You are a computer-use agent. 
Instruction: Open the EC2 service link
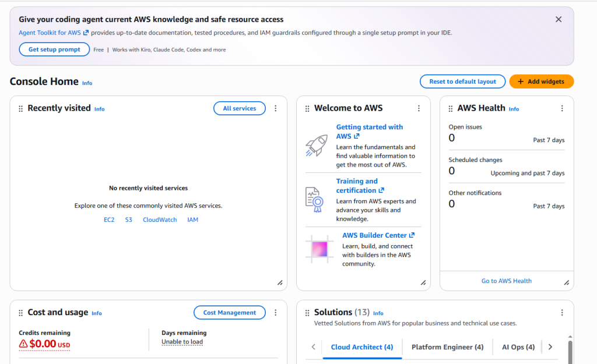tap(109, 220)
